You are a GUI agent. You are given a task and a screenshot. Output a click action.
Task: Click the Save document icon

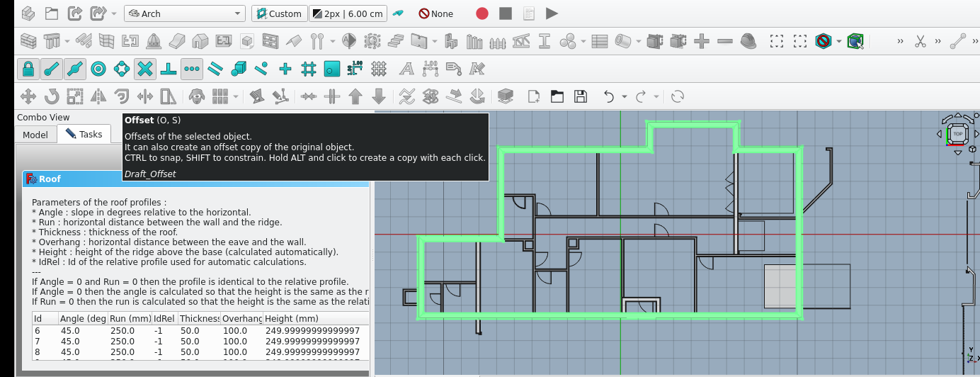[580, 96]
